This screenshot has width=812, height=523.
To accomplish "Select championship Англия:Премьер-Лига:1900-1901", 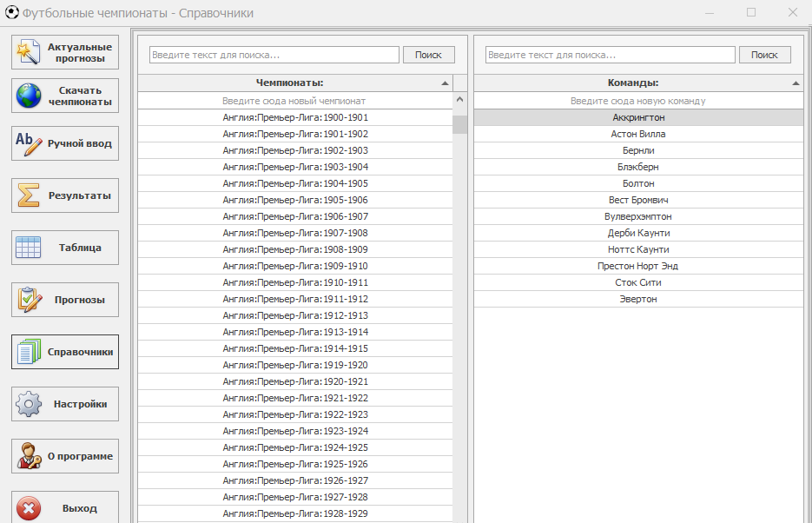I will tap(295, 117).
